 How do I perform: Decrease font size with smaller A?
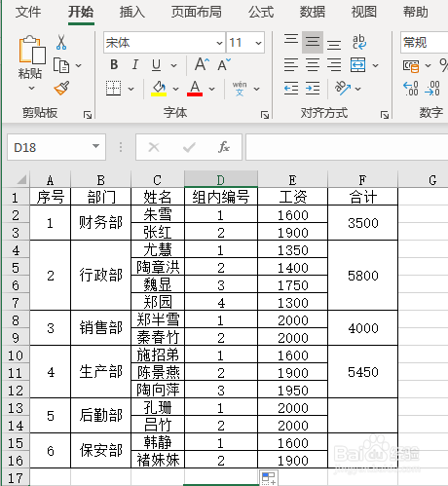(x=224, y=64)
